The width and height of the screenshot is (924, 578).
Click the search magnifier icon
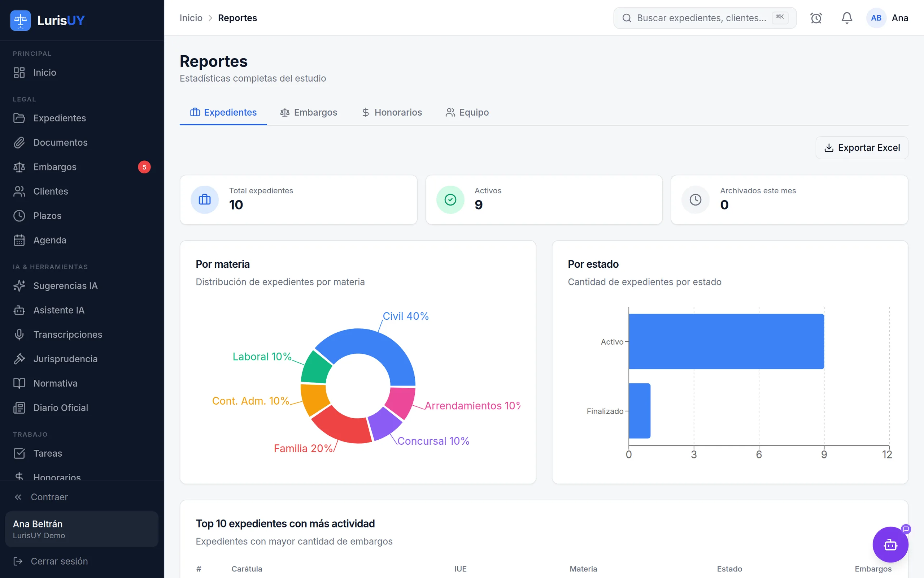pos(627,18)
